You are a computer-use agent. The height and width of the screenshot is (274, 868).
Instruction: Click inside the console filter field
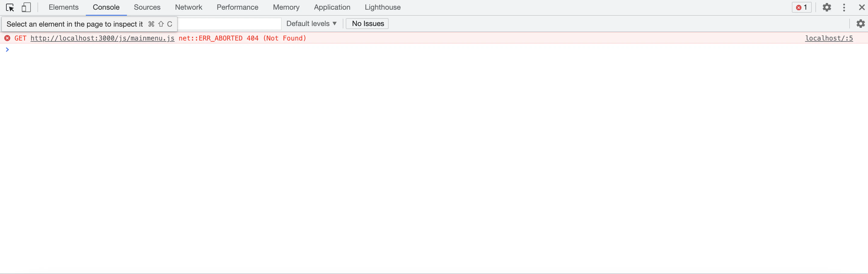(229, 24)
